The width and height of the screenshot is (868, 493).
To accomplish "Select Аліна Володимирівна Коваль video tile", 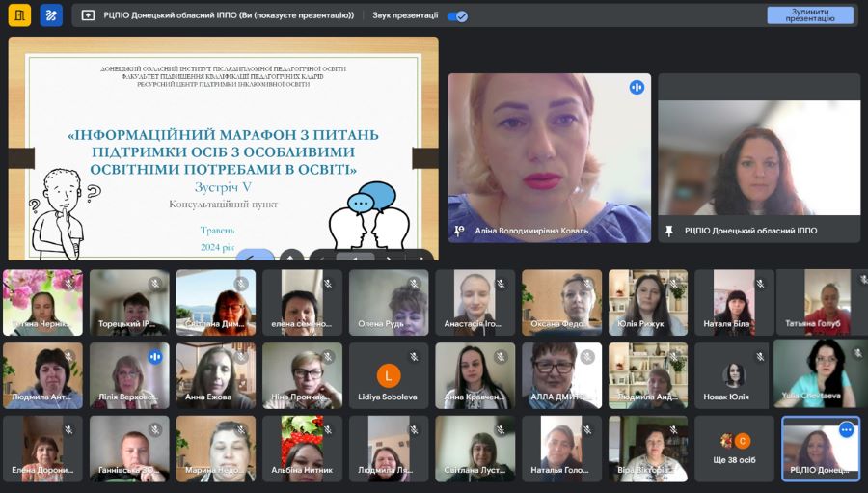I will click(550, 158).
